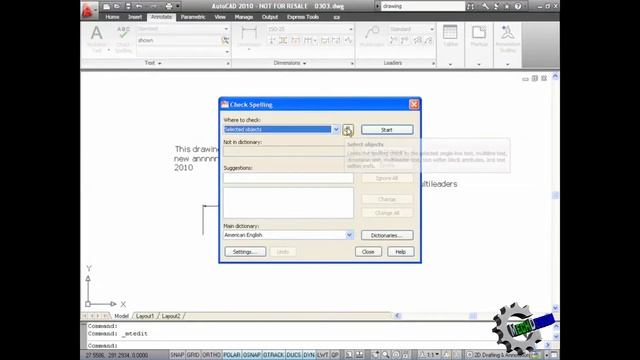The height and width of the screenshot is (360, 640).
Task: Select the Multileader tool in Leaders panel
Action: tap(372, 36)
